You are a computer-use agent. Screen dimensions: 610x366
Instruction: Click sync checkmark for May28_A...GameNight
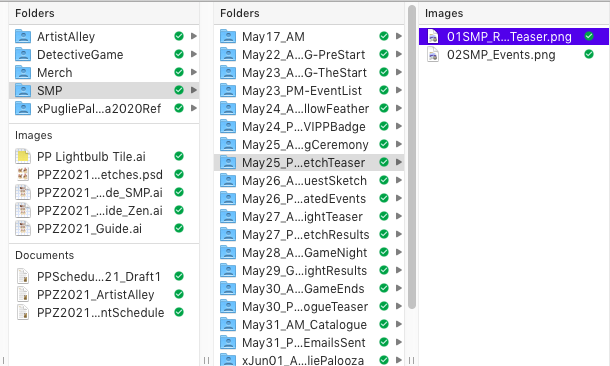tap(384, 252)
